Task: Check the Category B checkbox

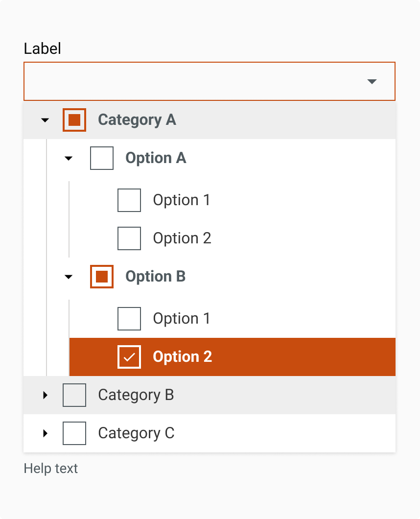Action: [74, 395]
